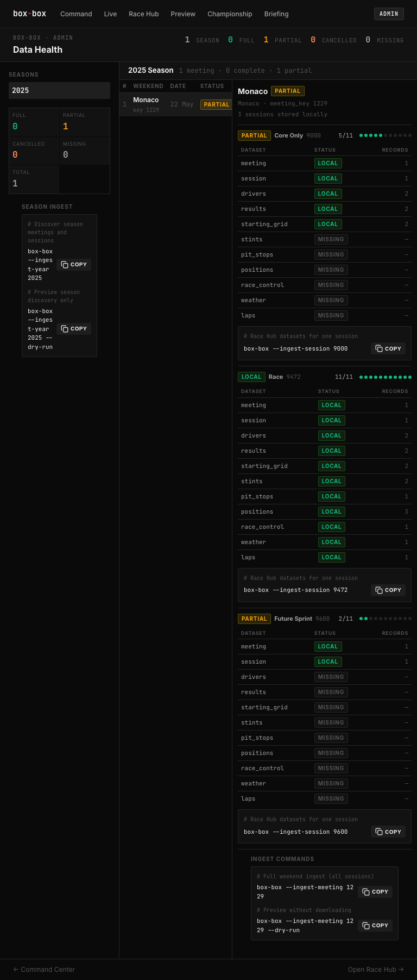Screen dimensions: 417x980
Task: Click the sidebar TOTAL count tile
Action: [34, 179]
